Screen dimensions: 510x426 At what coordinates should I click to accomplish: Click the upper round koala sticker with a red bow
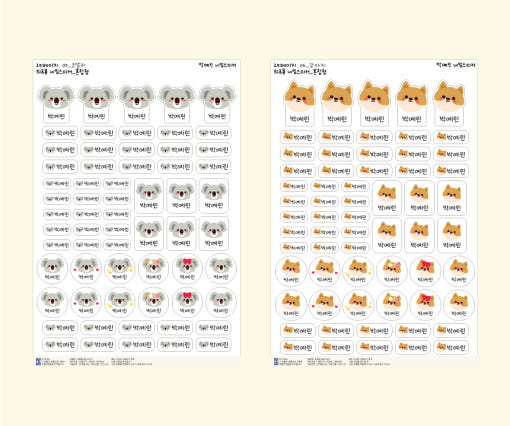(187, 268)
